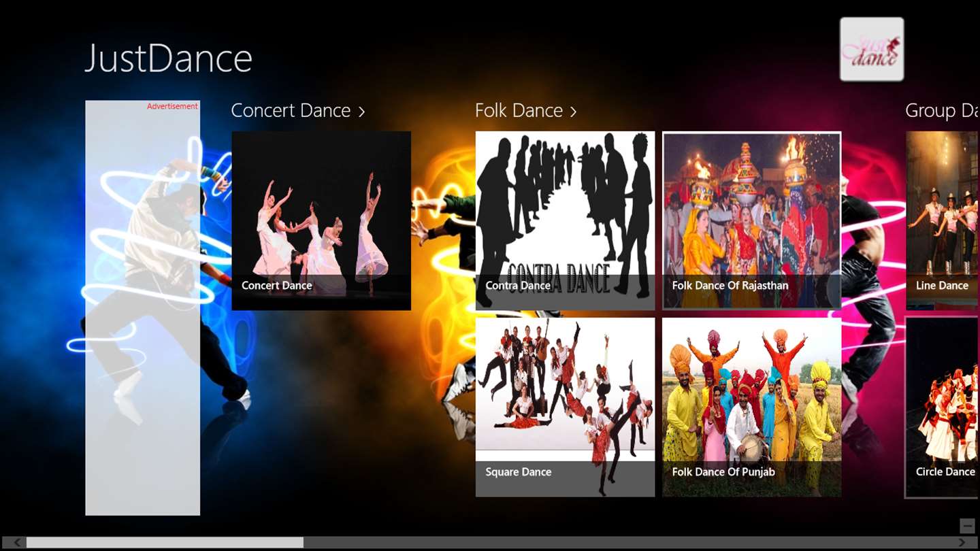This screenshot has height=551, width=980.
Task: Open the Square Dance tile
Action: (565, 407)
